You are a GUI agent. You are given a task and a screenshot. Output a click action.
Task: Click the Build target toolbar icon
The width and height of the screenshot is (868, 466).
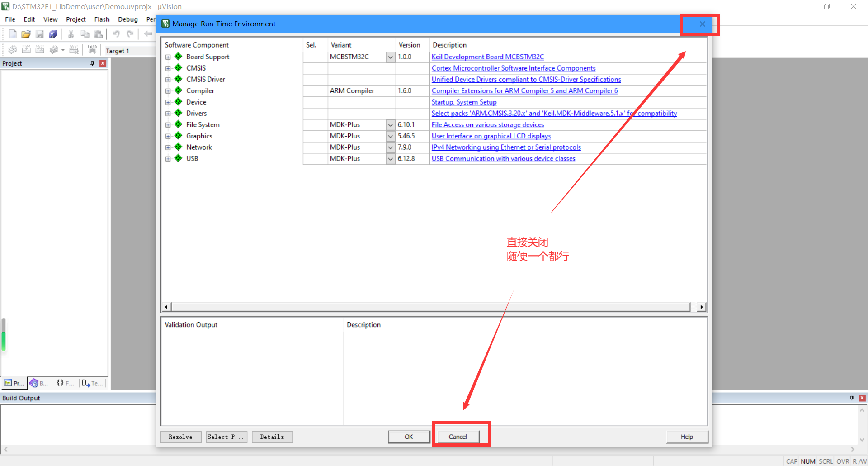26,49
